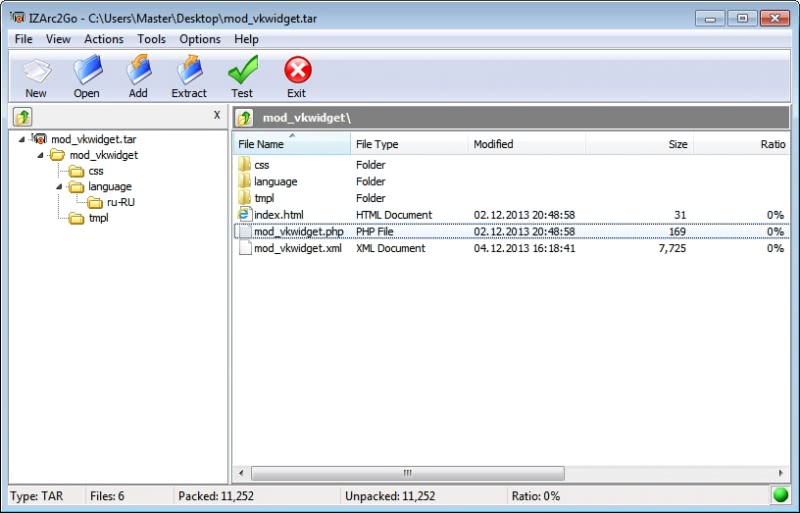Click the Extract toolbar icon

pos(189,69)
